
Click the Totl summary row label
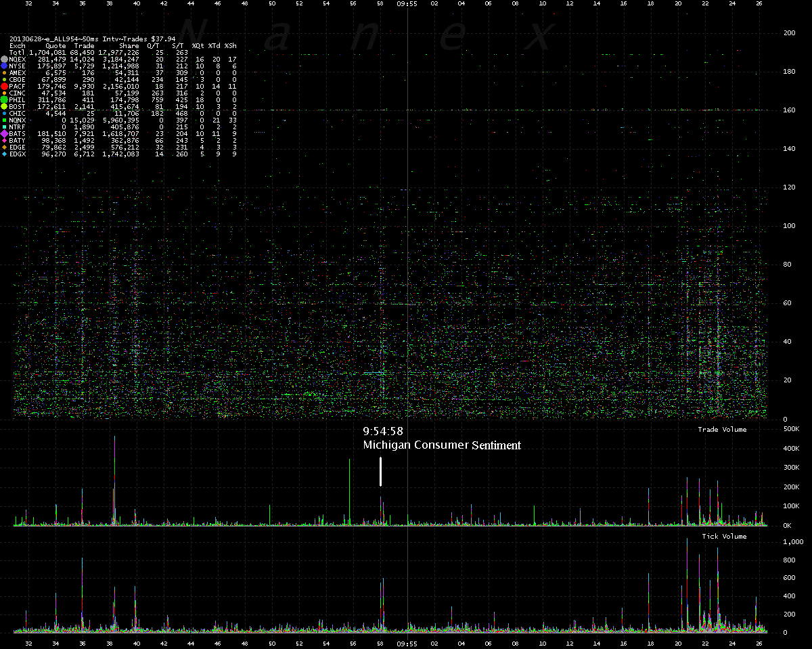click(18, 53)
